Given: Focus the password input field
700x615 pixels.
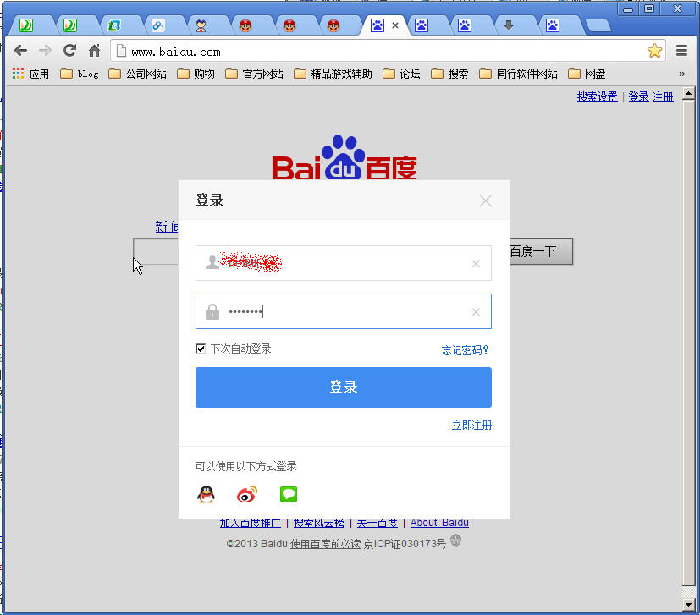Looking at the screenshot, I should [344, 311].
